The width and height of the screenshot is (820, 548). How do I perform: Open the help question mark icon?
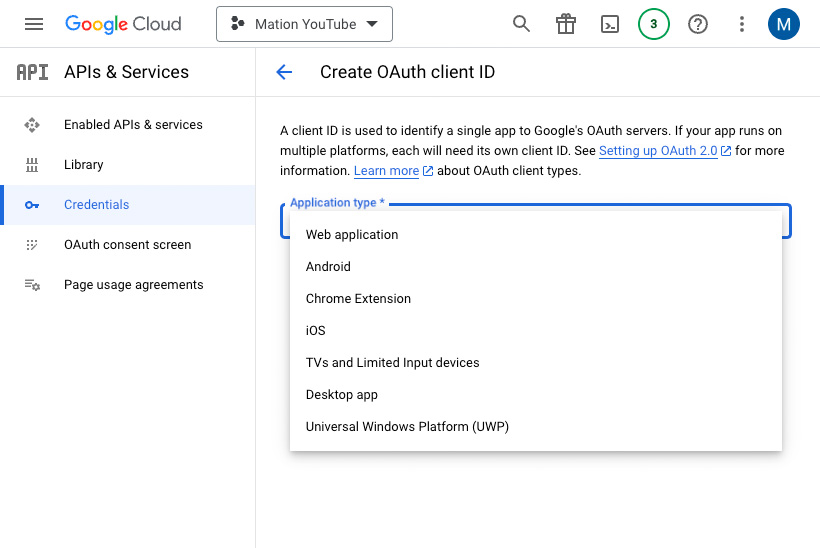[x=698, y=24]
